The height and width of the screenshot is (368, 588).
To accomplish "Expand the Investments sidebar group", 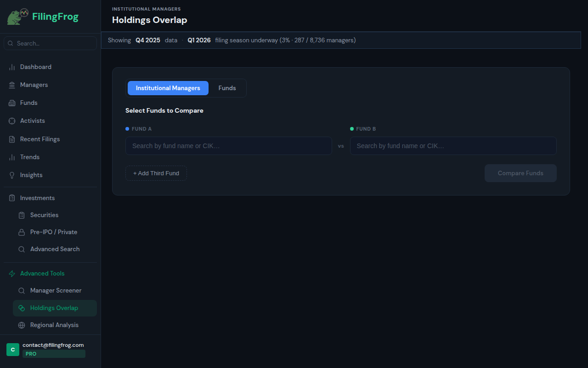I will (x=37, y=198).
